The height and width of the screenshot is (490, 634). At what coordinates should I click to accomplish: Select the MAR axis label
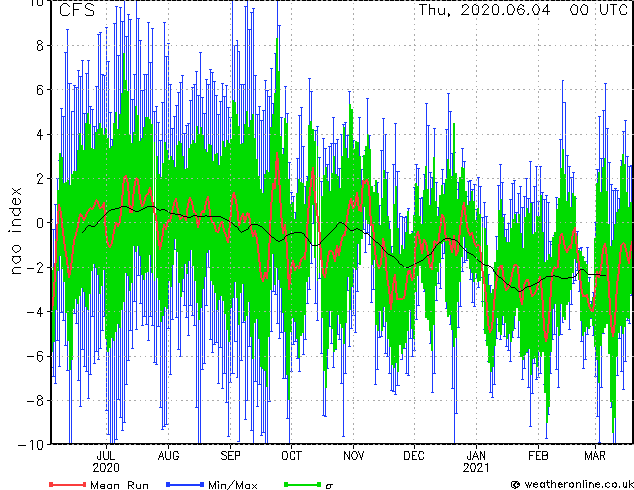(x=595, y=456)
